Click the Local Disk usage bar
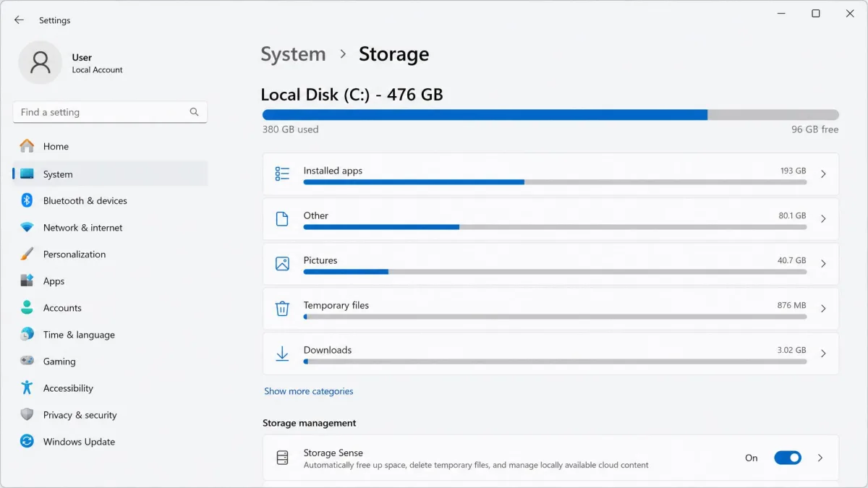868x488 pixels. point(550,115)
